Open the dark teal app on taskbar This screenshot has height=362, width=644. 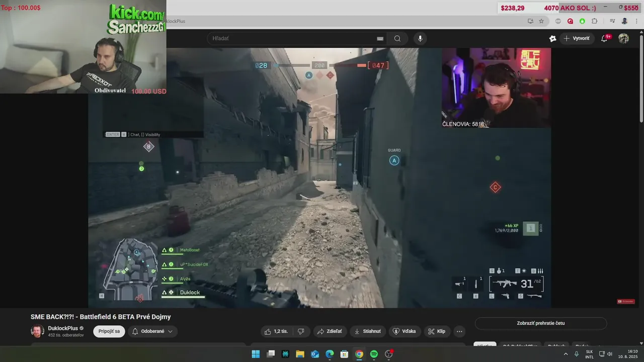[285, 354]
